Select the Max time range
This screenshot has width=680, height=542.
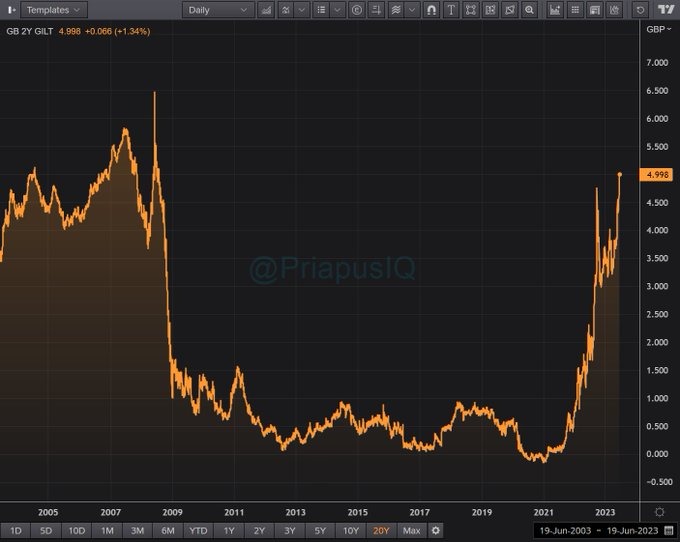click(x=412, y=530)
